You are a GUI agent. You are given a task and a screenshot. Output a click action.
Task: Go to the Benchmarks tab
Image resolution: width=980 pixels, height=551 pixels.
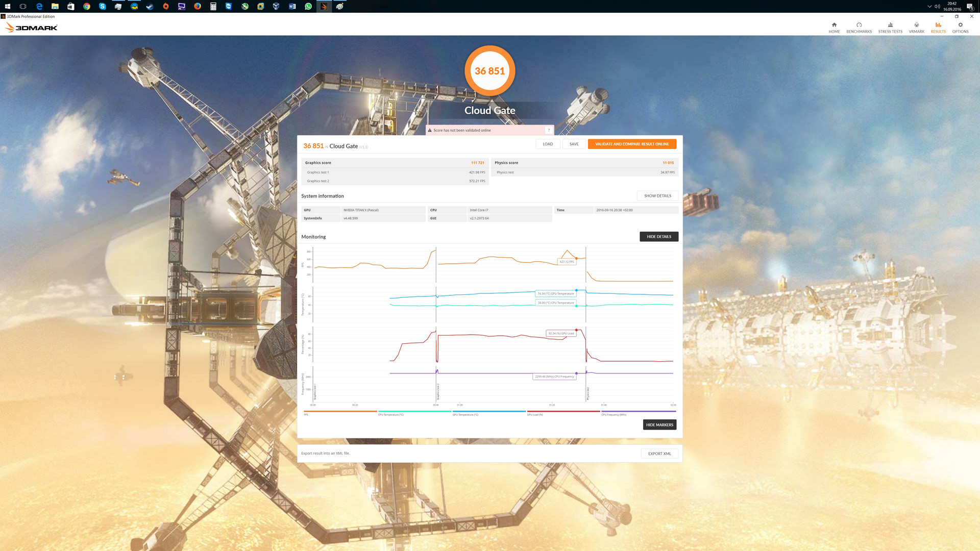pos(859,28)
